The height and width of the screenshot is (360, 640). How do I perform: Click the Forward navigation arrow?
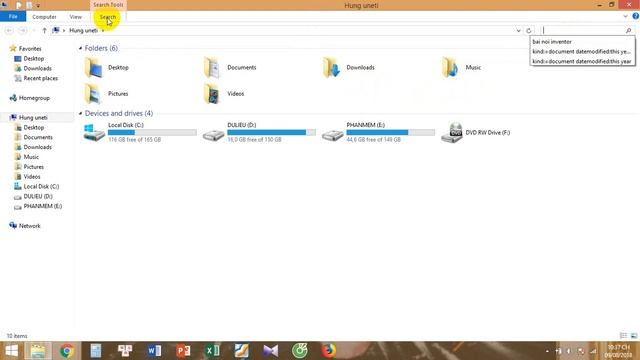(x=23, y=31)
